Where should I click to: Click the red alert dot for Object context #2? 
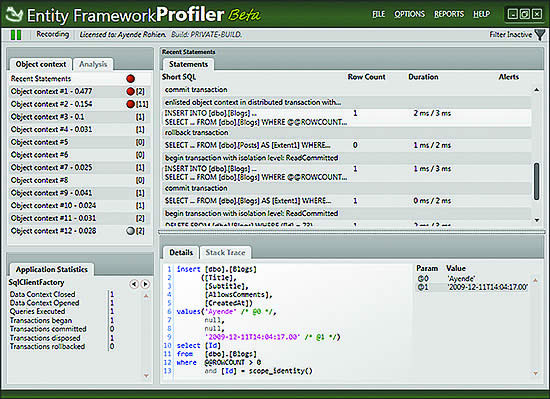point(130,104)
